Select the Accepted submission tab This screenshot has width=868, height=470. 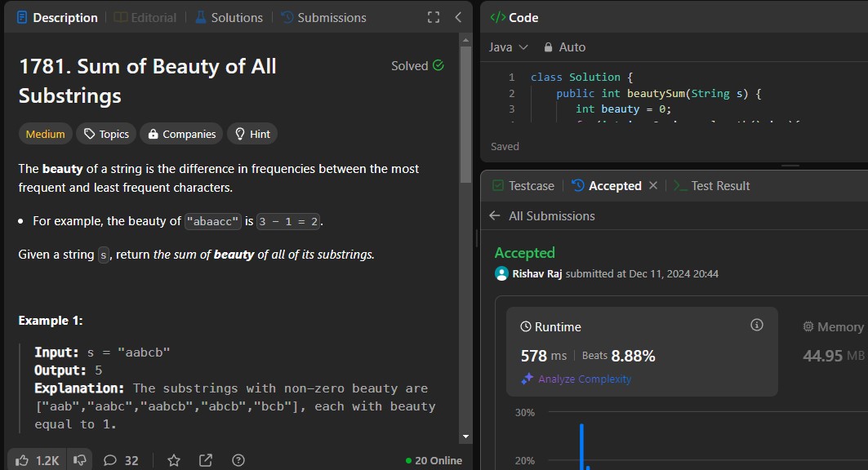point(607,186)
